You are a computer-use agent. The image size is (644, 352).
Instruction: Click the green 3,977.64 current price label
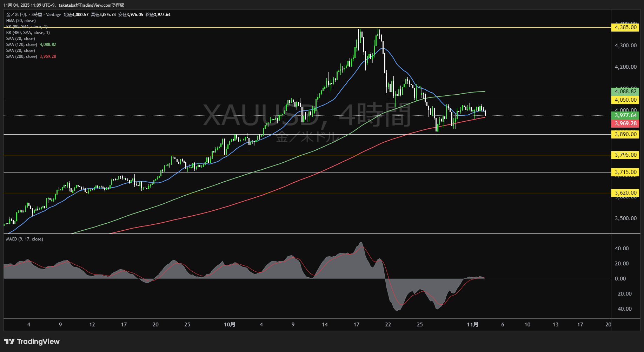[x=625, y=115]
